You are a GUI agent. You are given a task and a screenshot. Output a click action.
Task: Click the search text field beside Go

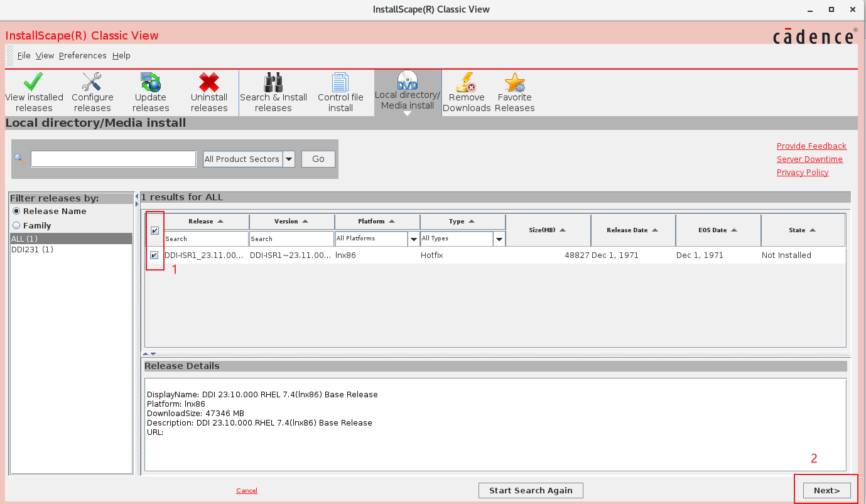point(114,159)
